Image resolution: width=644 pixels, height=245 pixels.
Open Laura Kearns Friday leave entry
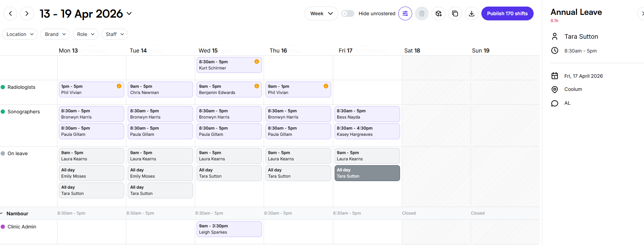point(367,156)
